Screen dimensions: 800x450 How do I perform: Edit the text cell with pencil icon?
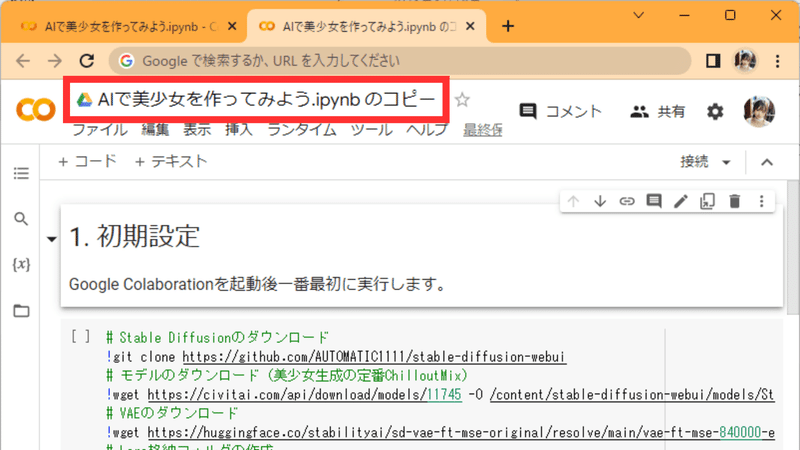[x=681, y=201]
